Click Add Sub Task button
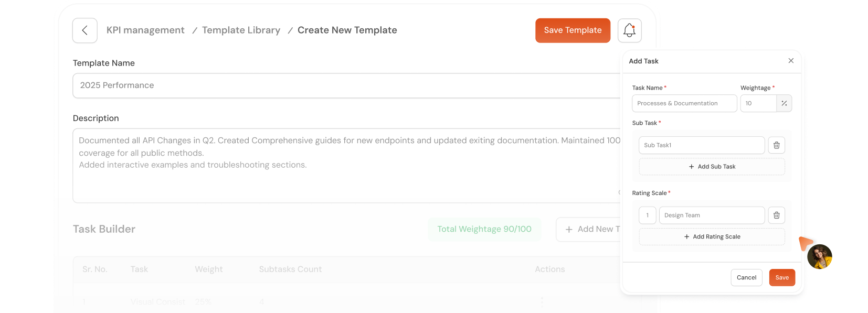868x313 pixels. click(712, 167)
